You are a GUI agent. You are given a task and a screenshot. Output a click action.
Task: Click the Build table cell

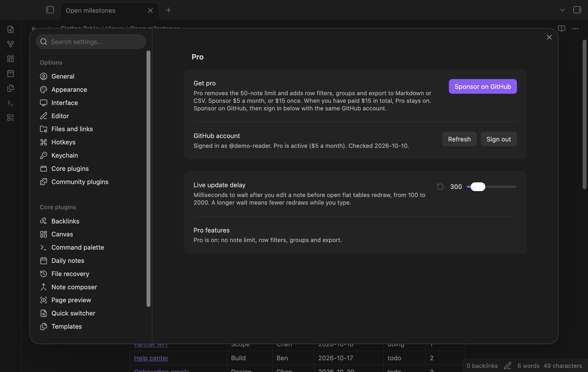[249, 358]
